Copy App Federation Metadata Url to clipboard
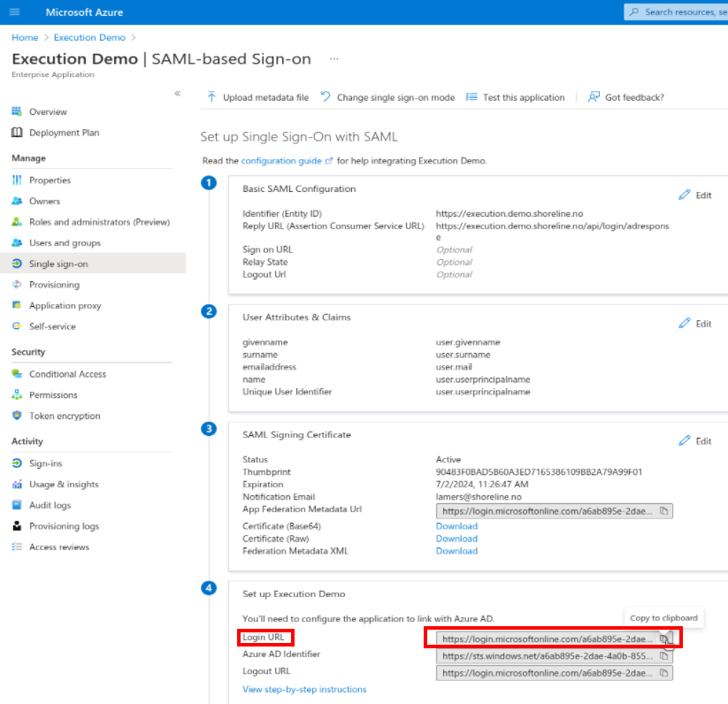This screenshot has height=704, width=728. click(x=664, y=511)
